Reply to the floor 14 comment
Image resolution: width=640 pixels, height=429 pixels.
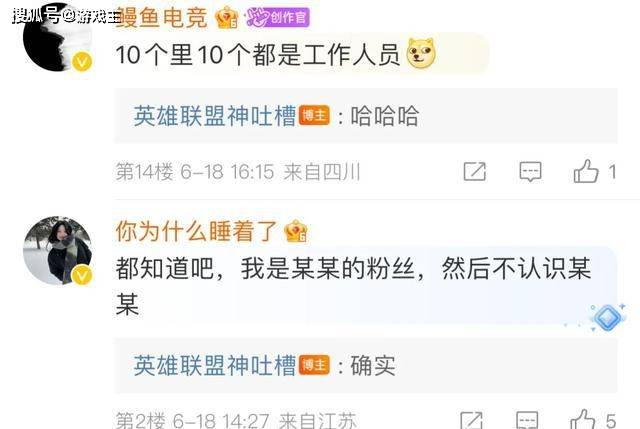(530, 171)
